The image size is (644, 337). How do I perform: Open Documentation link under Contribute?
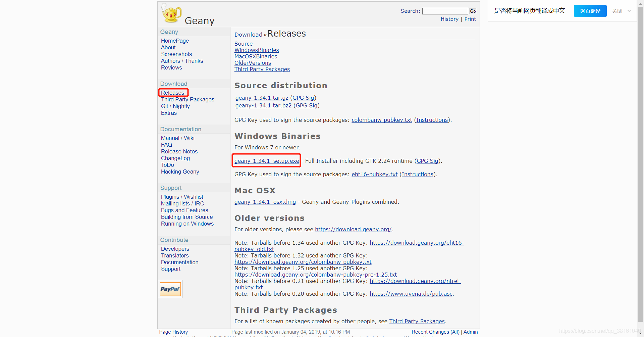180,262
